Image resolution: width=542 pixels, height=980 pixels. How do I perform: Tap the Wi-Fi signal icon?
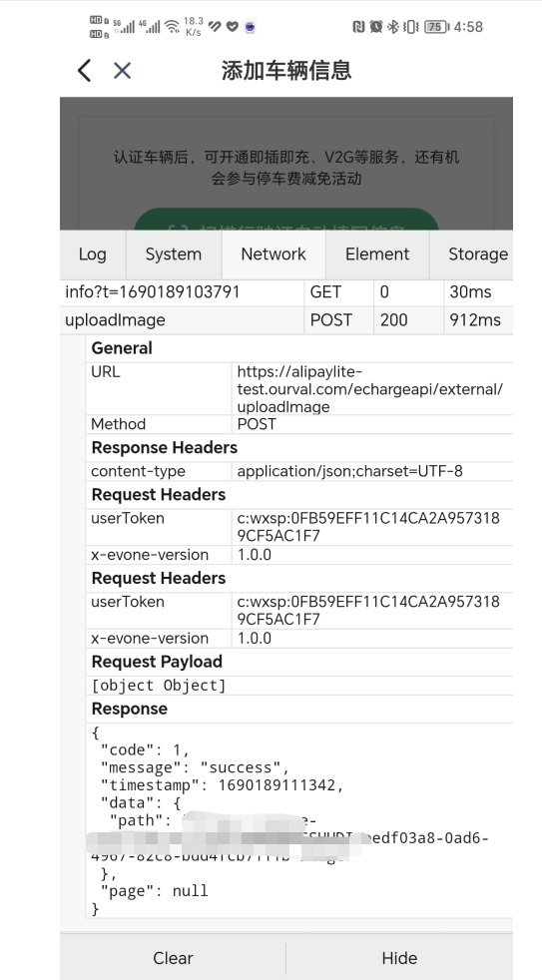tap(172, 26)
